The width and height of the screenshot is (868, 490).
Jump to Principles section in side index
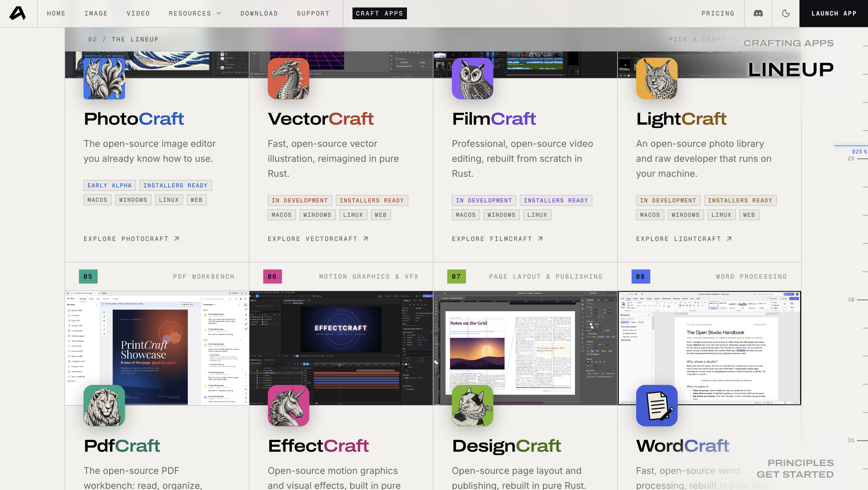point(800,463)
